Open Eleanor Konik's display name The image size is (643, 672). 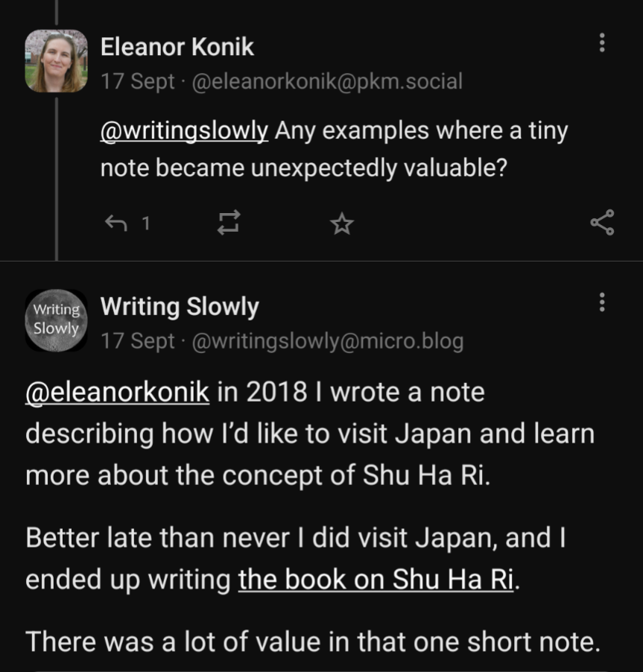click(x=178, y=46)
